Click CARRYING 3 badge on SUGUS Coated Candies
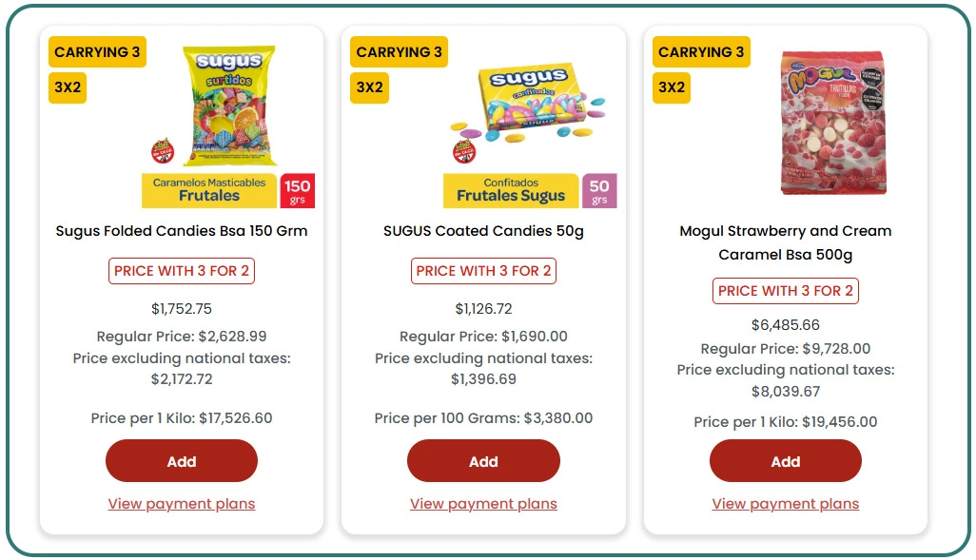This screenshot has width=976, height=560. (399, 52)
